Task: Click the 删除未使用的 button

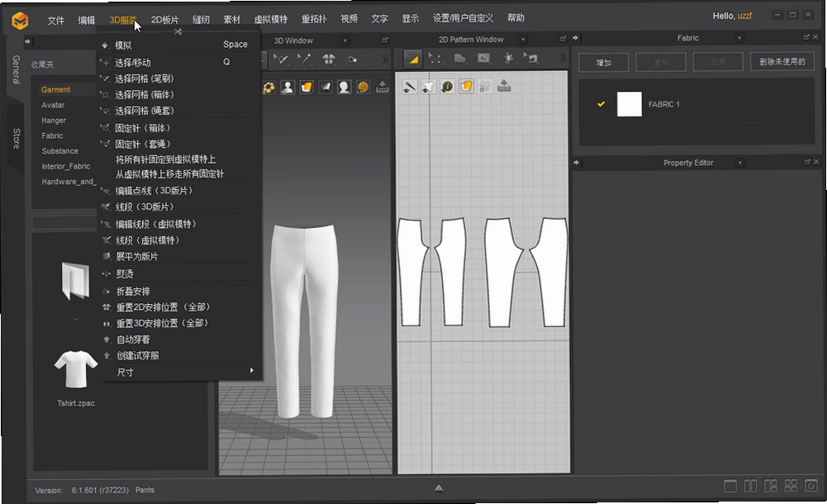Action: point(782,61)
